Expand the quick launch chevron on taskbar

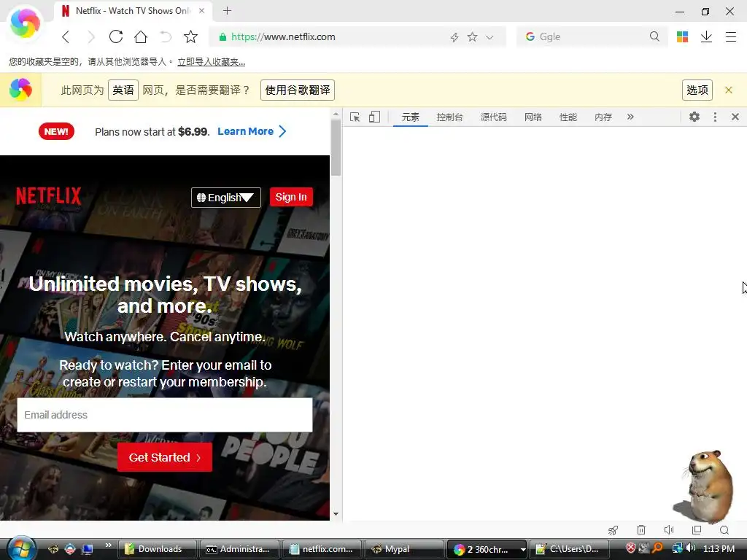pos(108,545)
